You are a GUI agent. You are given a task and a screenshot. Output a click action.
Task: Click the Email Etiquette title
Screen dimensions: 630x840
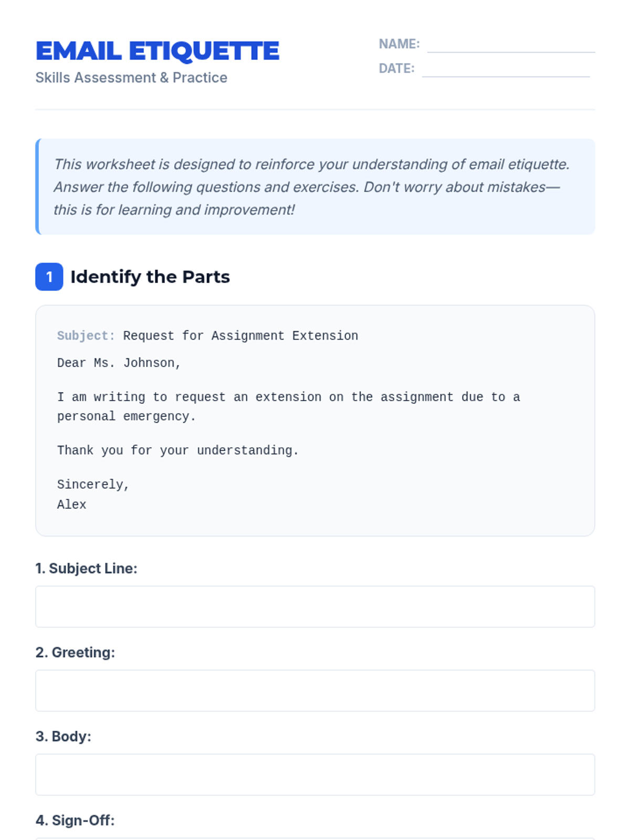point(157,51)
